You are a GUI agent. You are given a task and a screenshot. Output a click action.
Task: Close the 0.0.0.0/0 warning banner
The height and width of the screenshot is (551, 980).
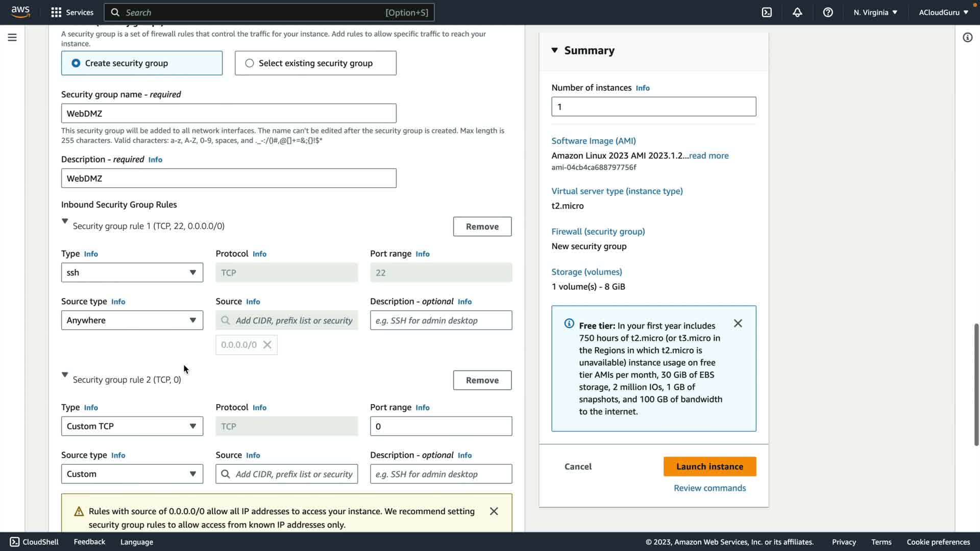pos(494,511)
